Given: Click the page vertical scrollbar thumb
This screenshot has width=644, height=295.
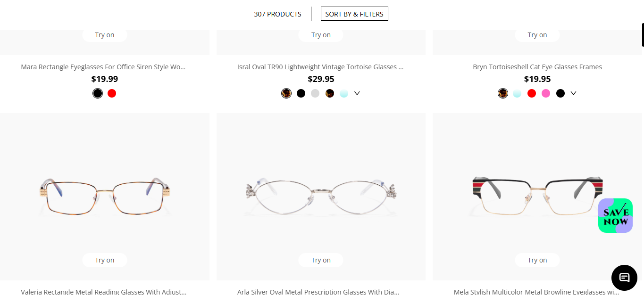Looking at the screenshot, I should 642,35.
